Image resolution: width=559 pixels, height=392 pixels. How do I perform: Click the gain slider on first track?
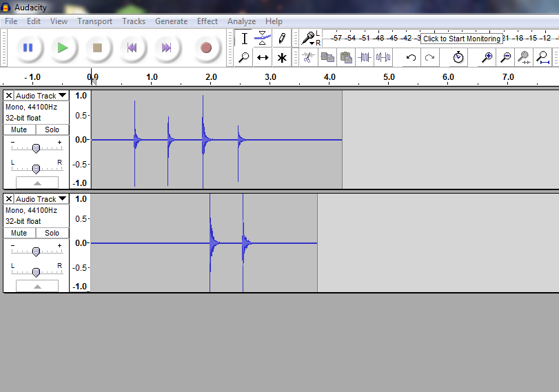click(36, 148)
